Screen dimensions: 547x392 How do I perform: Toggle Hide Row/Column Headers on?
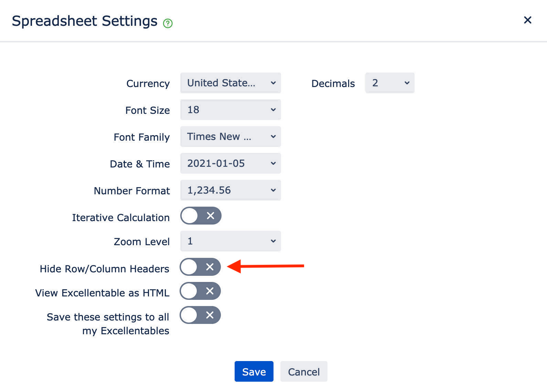coord(200,267)
